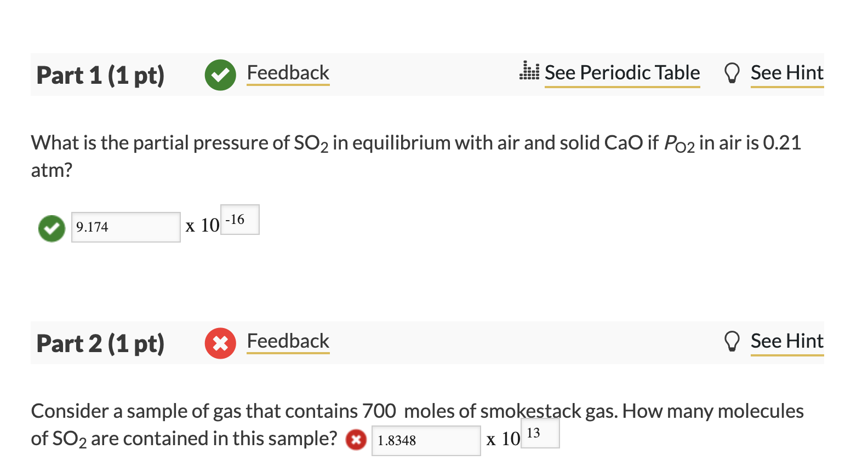Click the green check beside the 9.174 answer

click(52, 228)
